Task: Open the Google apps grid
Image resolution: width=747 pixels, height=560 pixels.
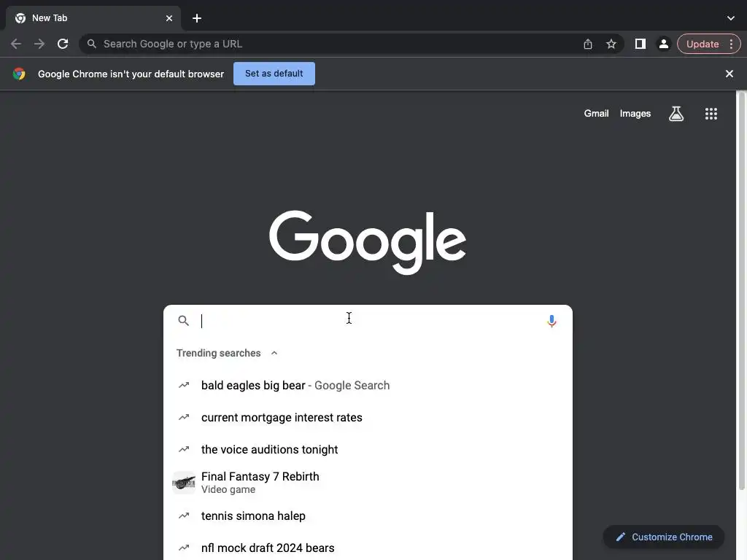Action: coord(711,113)
